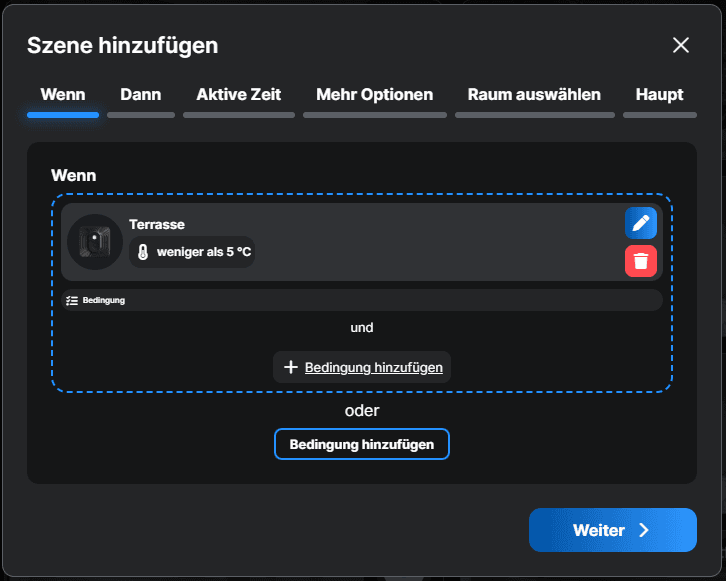Click the Terrasse device name

point(157,224)
